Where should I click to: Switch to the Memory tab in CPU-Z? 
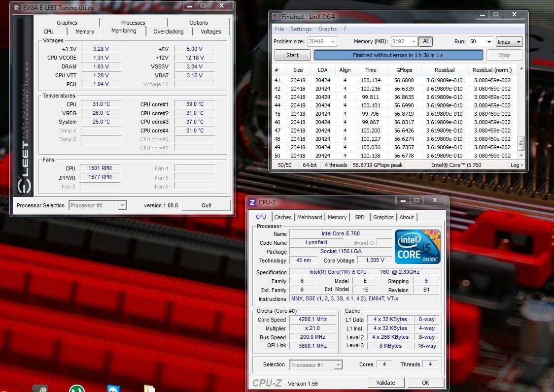pos(337,217)
